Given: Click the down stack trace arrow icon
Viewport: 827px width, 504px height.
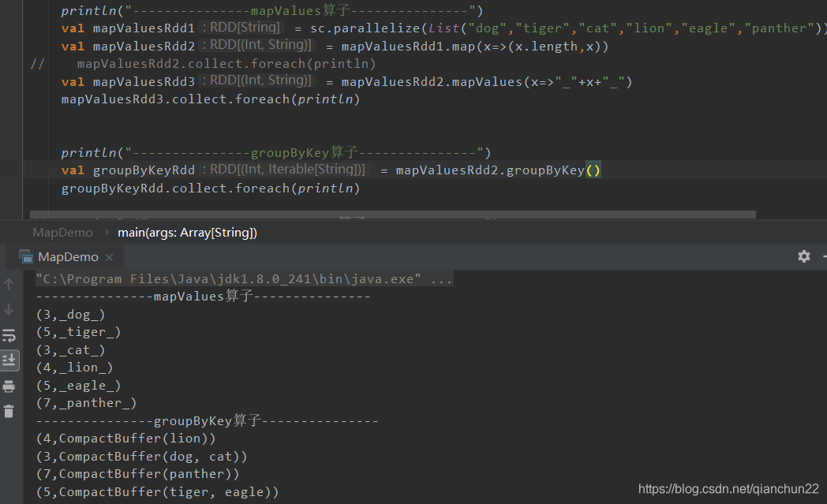Looking at the screenshot, I should click(x=9, y=309).
